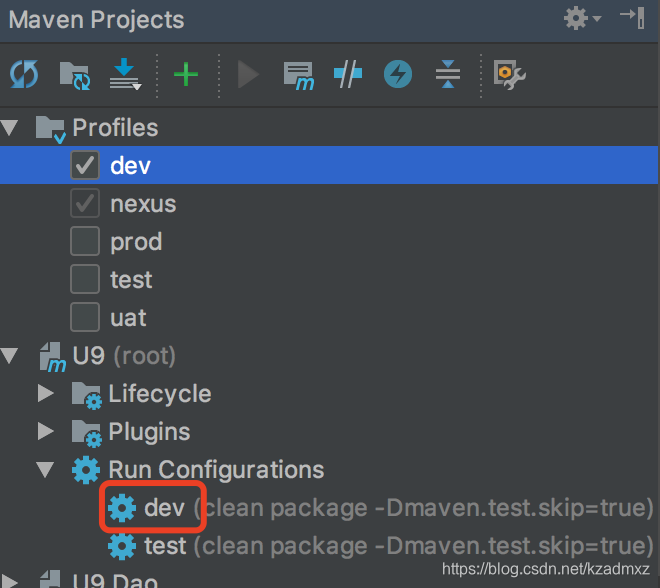
Task: Expand the Lifecycle node
Action: point(45,394)
